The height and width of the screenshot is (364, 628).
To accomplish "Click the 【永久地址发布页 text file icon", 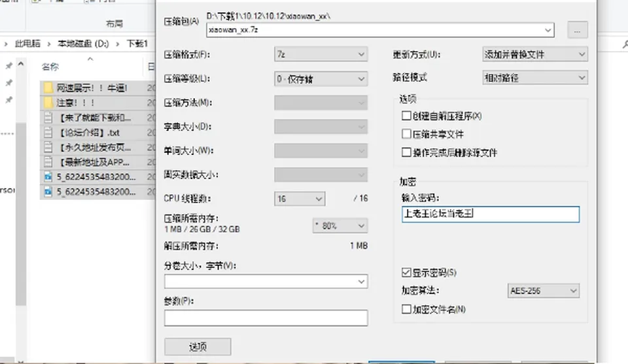I will tap(48, 147).
